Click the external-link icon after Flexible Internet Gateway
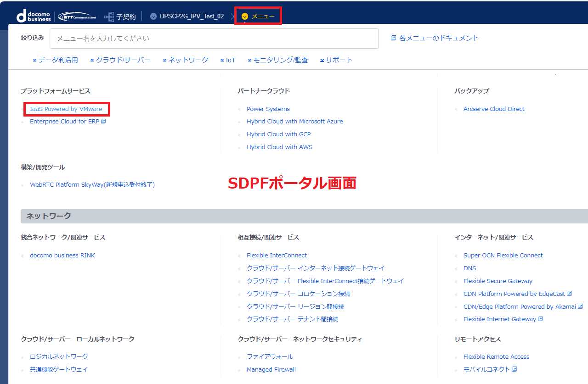The height and width of the screenshot is (384, 588). point(540,319)
